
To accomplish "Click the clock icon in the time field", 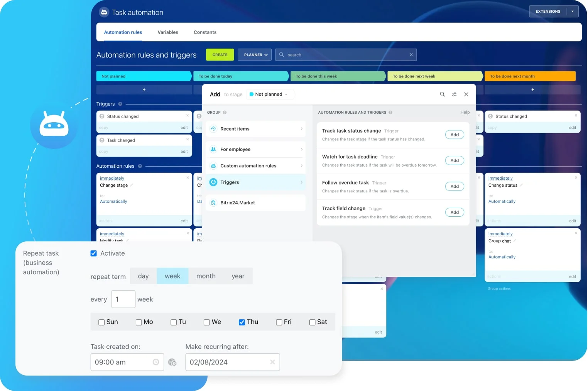I will (x=156, y=362).
